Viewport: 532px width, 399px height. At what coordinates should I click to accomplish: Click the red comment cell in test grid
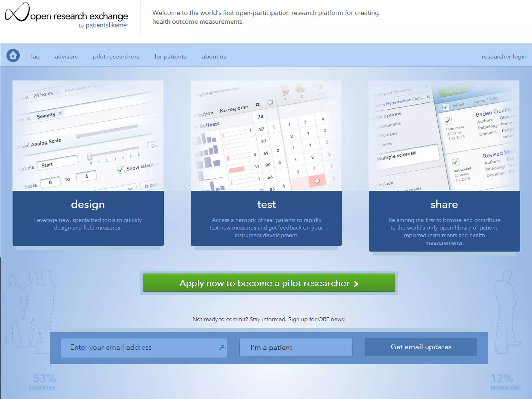coord(317,181)
